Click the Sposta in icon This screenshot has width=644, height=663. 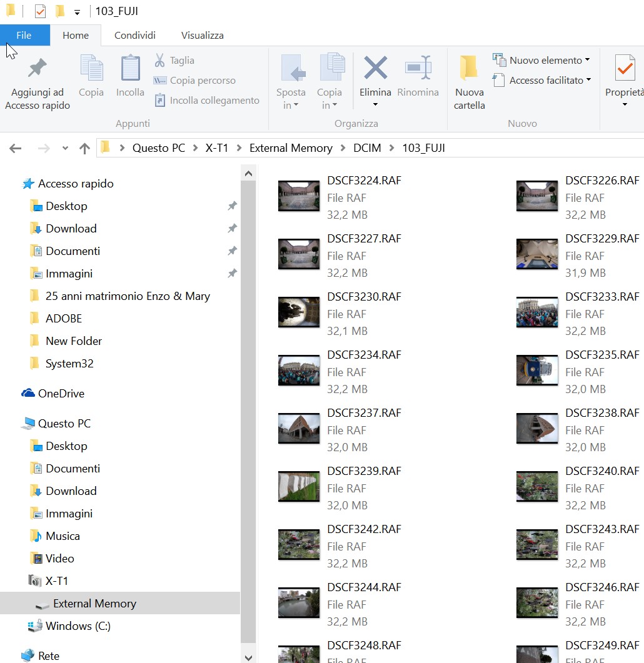(x=291, y=68)
